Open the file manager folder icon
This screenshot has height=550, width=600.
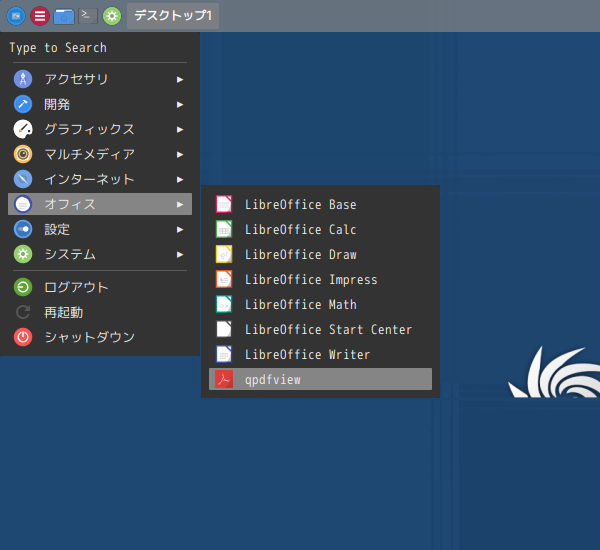[64, 16]
